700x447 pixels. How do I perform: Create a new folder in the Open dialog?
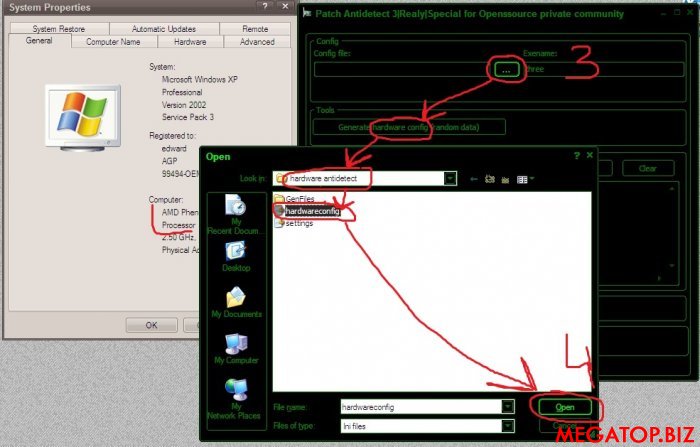(x=505, y=180)
